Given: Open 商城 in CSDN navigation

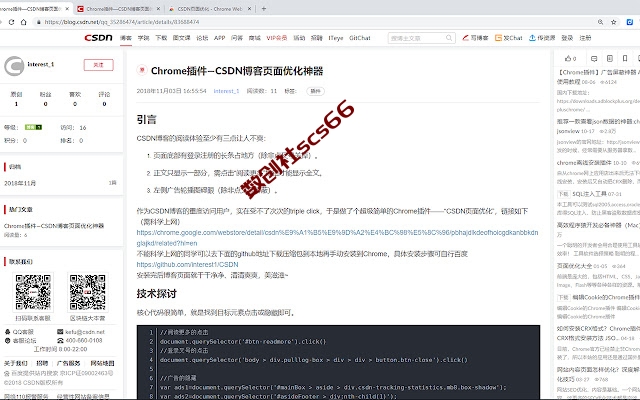Looking at the screenshot, I should (x=254, y=38).
